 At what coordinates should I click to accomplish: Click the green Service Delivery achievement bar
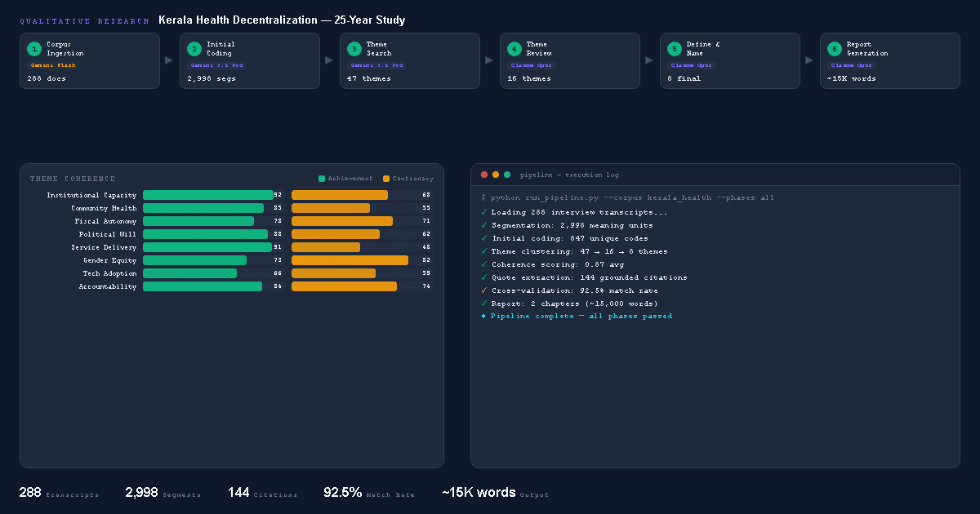(x=207, y=247)
